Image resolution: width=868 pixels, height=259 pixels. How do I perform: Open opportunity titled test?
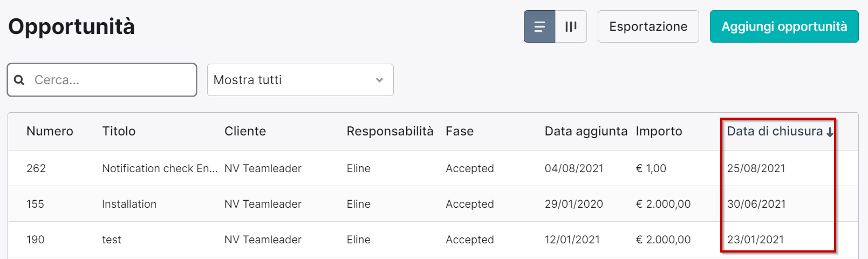point(112,240)
